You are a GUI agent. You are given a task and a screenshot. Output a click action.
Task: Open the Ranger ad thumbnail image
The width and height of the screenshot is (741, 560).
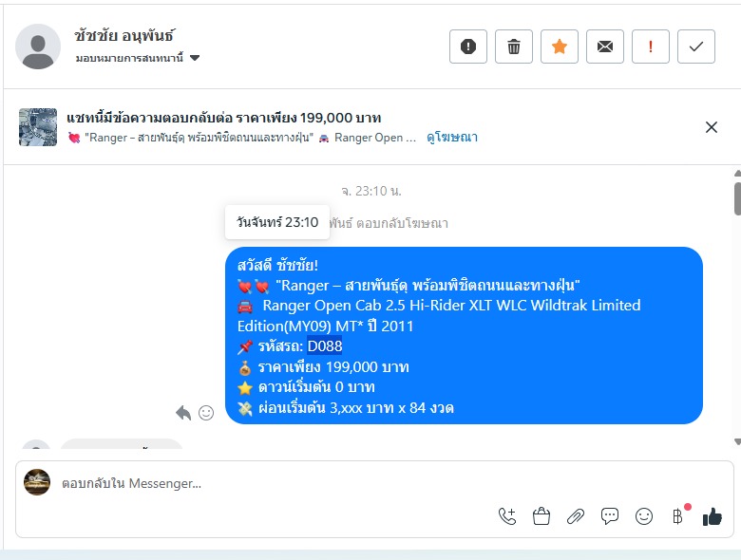[x=38, y=127]
